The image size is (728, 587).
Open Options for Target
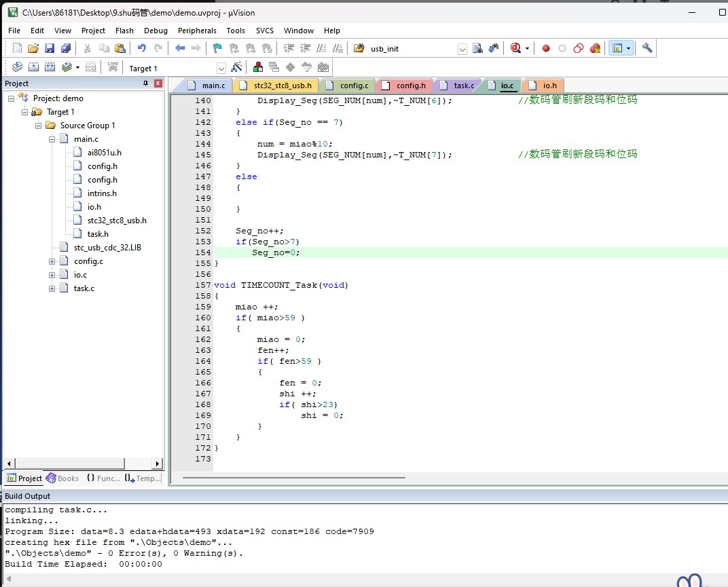click(x=236, y=67)
